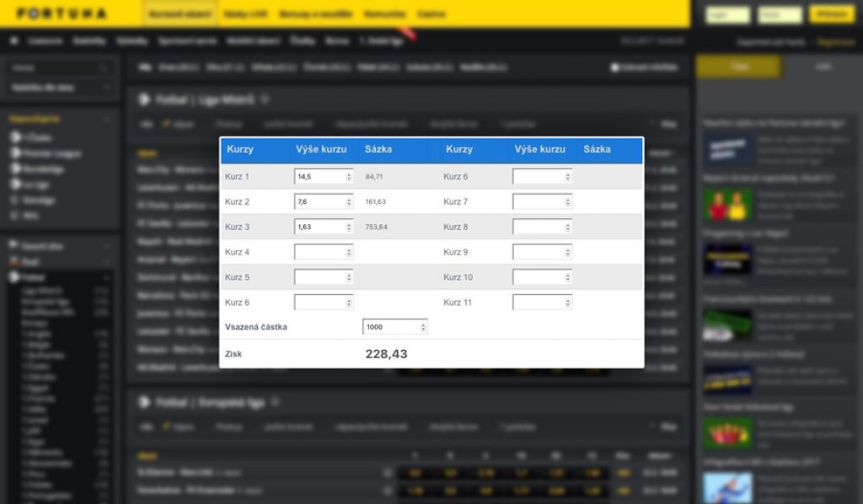Focus the Kurz 1 odds input field

coord(319,177)
